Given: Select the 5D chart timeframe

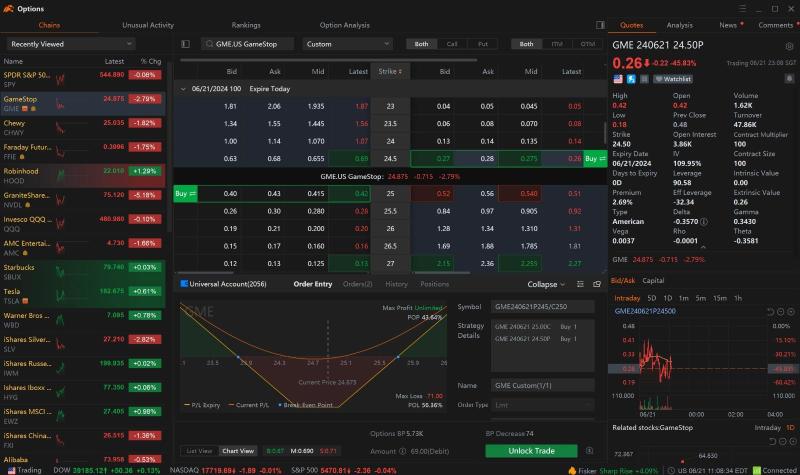Looking at the screenshot, I should pos(652,298).
